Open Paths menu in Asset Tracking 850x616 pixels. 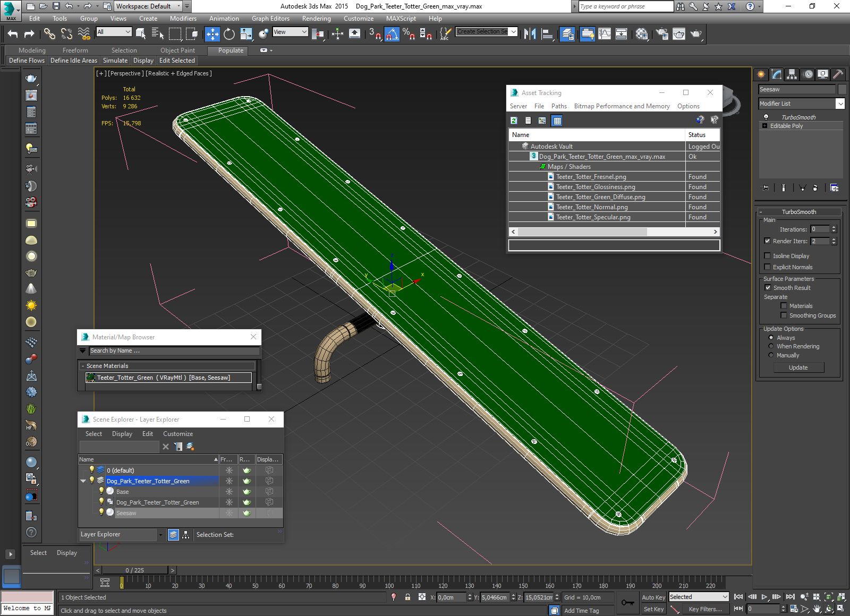coord(559,106)
